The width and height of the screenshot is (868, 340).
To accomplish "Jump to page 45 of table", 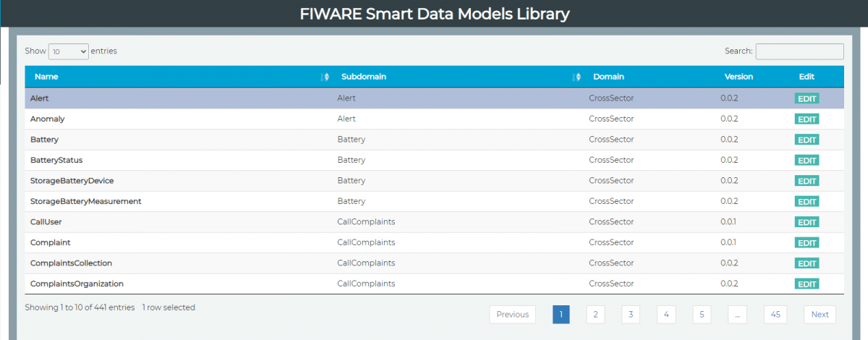I will click(775, 315).
